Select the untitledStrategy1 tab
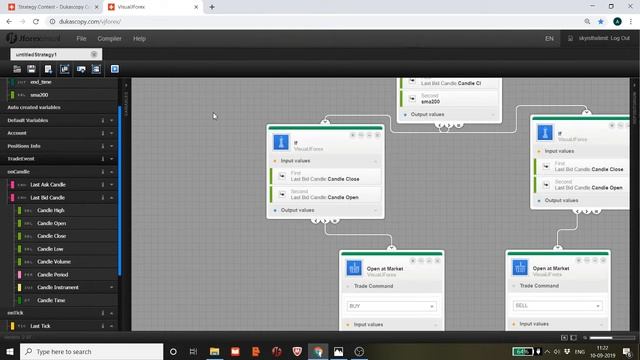Image resolution: width=640 pixels, height=360 pixels. coord(56,54)
